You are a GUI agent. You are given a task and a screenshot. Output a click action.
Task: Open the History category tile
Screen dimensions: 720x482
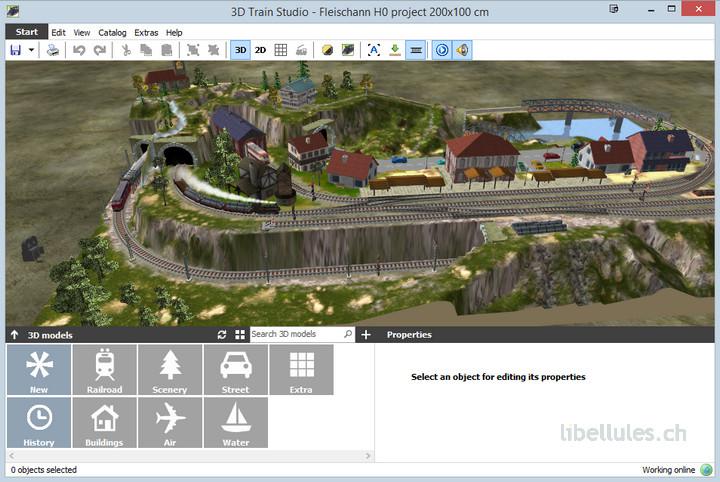pyautogui.click(x=39, y=423)
